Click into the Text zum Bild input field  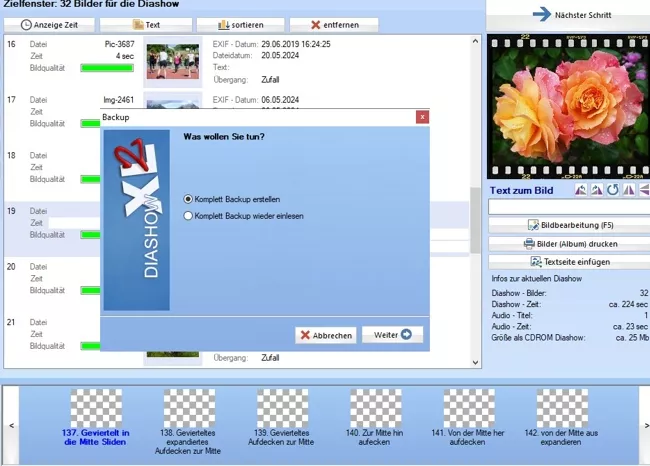pyautogui.click(x=566, y=207)
